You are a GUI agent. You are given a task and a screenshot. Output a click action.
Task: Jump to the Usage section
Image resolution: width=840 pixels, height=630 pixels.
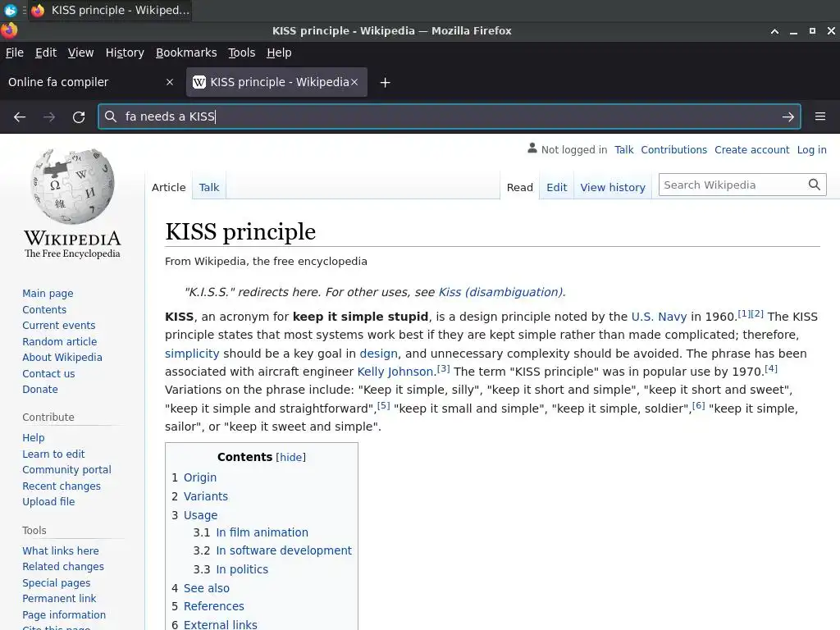point(200,515)
